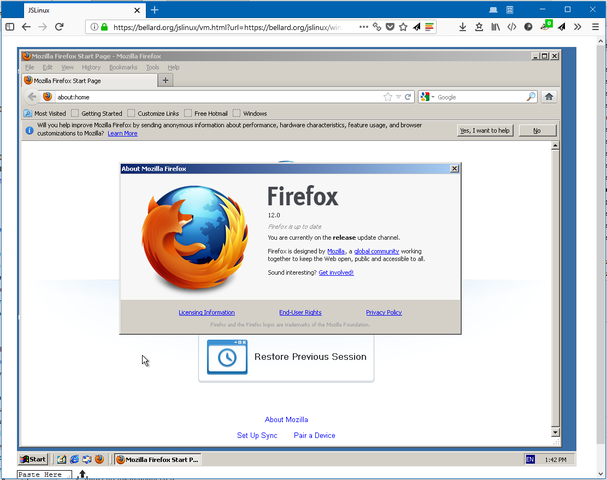Image resolution: width=607 pixels, height=480 pixels.
Task: Open Privacy Policy link in About dialog
Action: [384, 312]
